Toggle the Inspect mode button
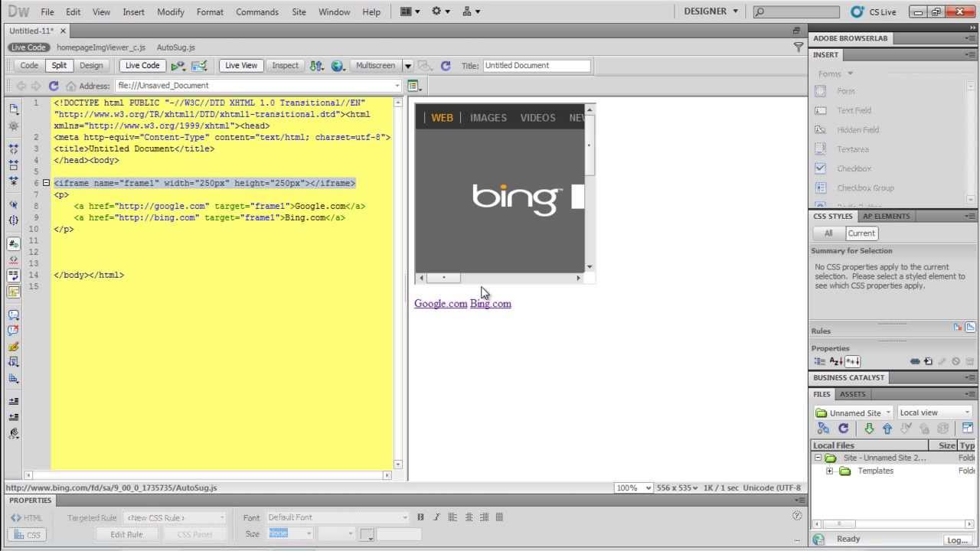 tap(285, 66)
